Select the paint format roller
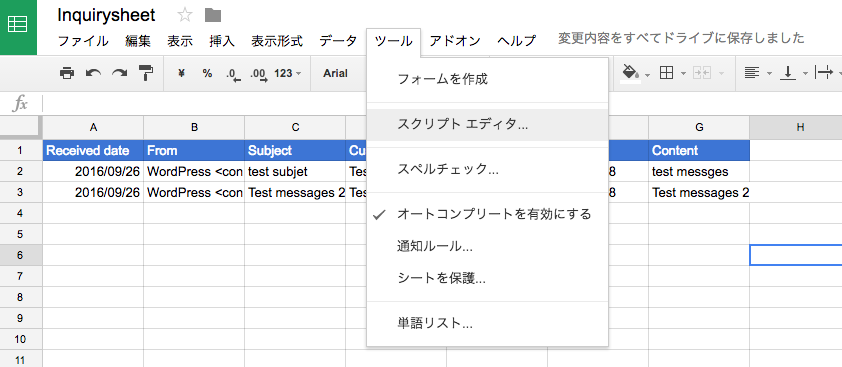 pyautogui.click(x=146, y=73)
